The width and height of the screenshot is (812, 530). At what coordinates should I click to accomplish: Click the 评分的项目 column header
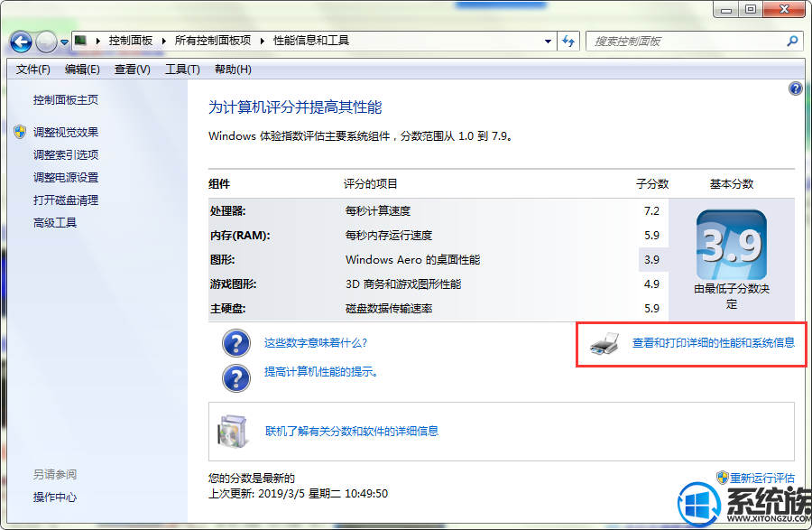[371, 184]
